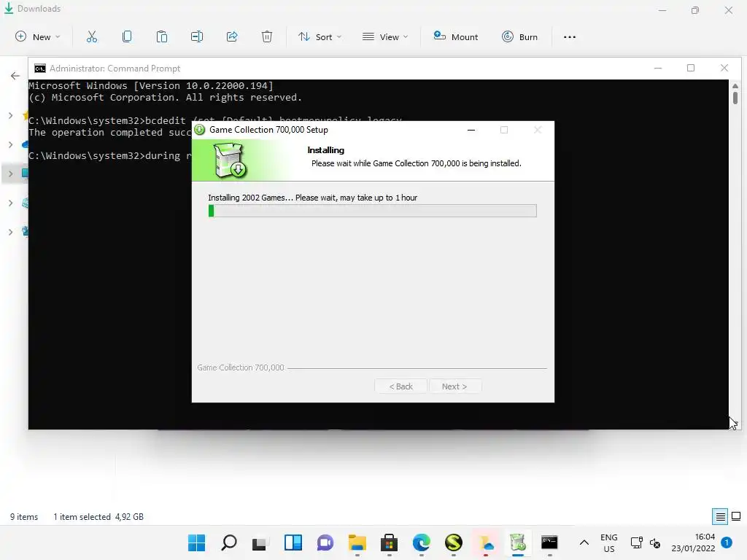Click the Command Prompt vertical scrollbar thumb
The width and height of the screenshot is (747, 560).
pyautogui.click(x=735, y=98)
